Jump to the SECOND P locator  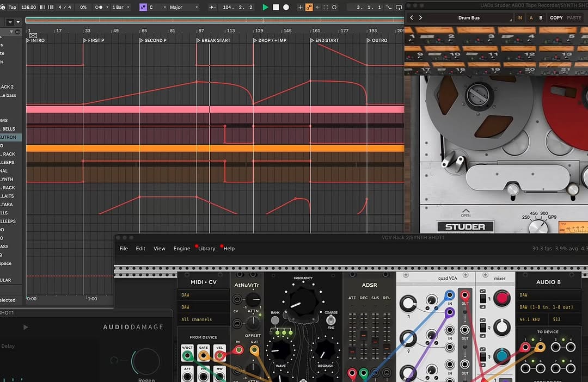pos(152,40)
